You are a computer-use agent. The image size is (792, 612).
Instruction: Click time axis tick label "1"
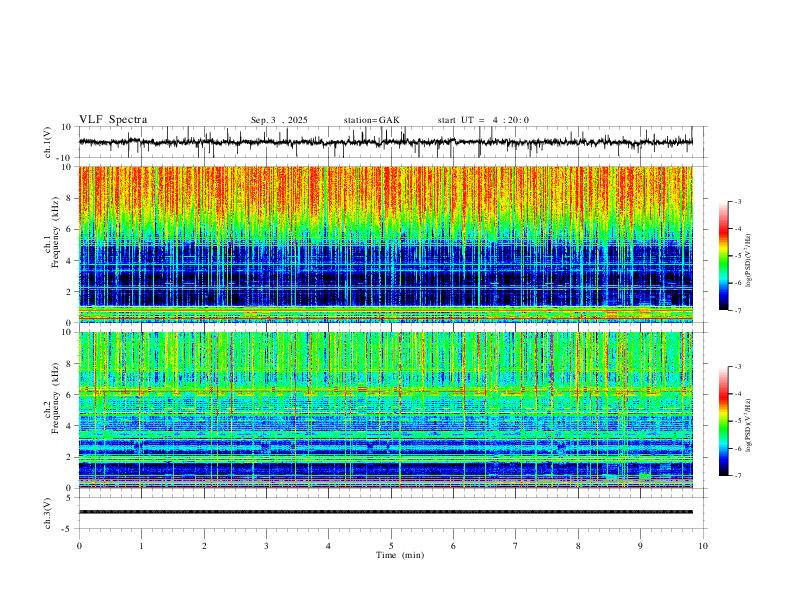click(x=142, y=546)
